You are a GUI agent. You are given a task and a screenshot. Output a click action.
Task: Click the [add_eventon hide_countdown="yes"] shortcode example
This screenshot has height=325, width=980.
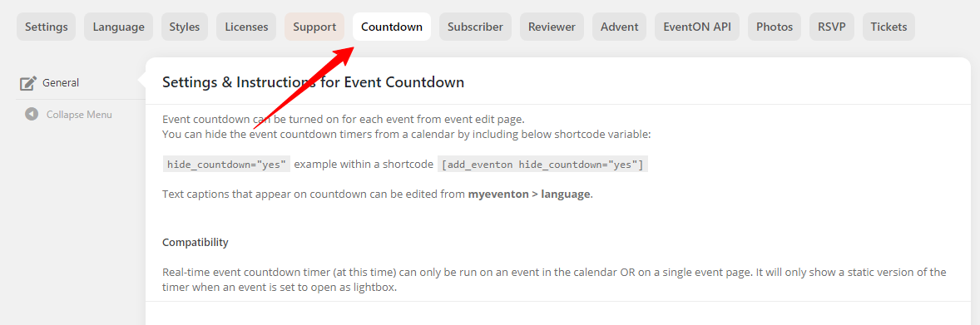tap(542, 165)
